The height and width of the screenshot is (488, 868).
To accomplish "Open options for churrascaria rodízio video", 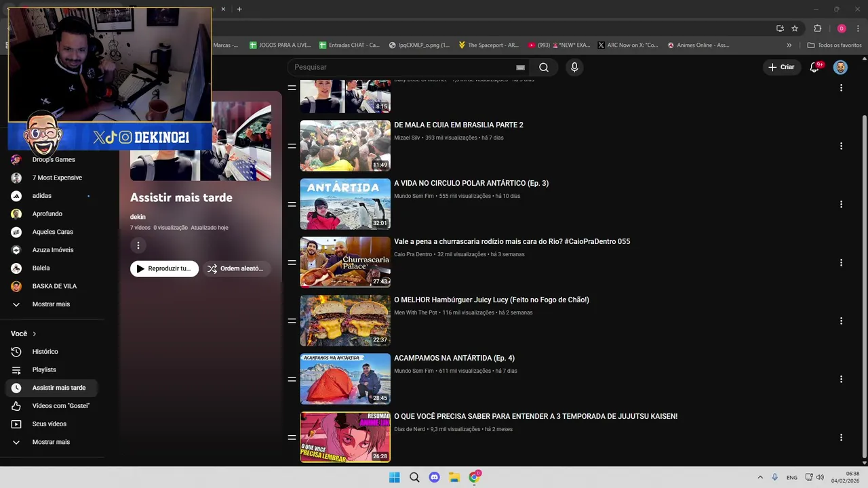I will (x=841, y=262).
